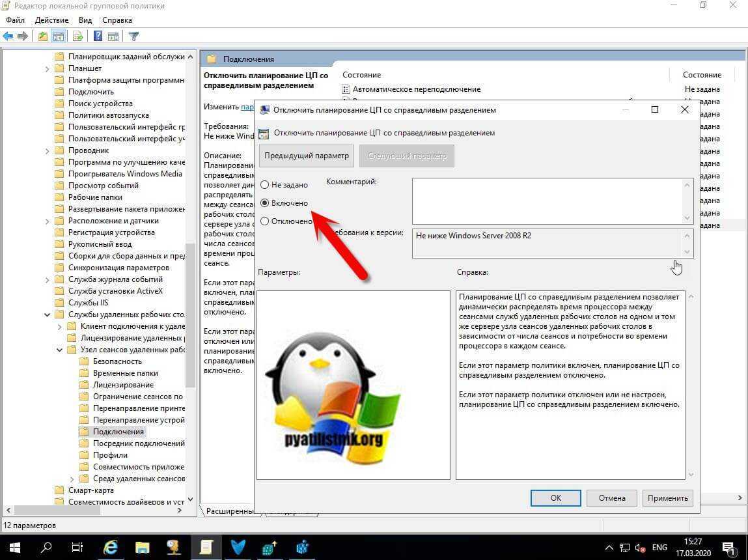Toggle the show/hide action pane icon

click(x=113, y=36)
